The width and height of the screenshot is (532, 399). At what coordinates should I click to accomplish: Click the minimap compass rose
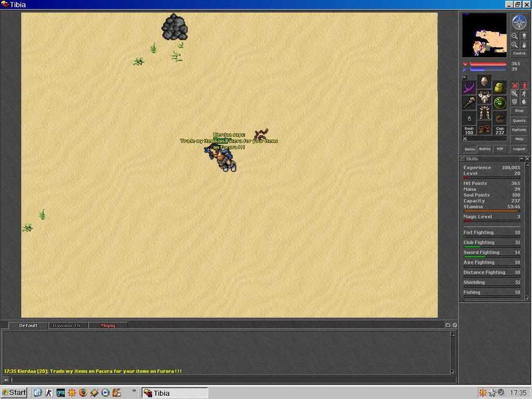point(519,22)
